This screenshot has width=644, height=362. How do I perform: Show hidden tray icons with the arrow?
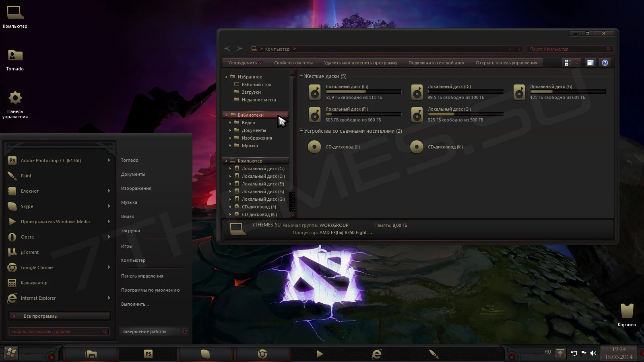coord(560,353)
